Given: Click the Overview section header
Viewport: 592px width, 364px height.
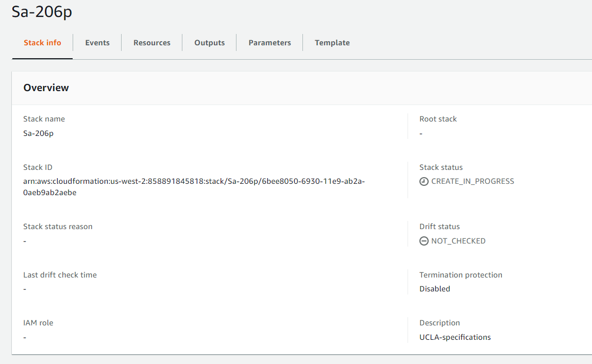Looking at the screenshot, I should [46, 88].
